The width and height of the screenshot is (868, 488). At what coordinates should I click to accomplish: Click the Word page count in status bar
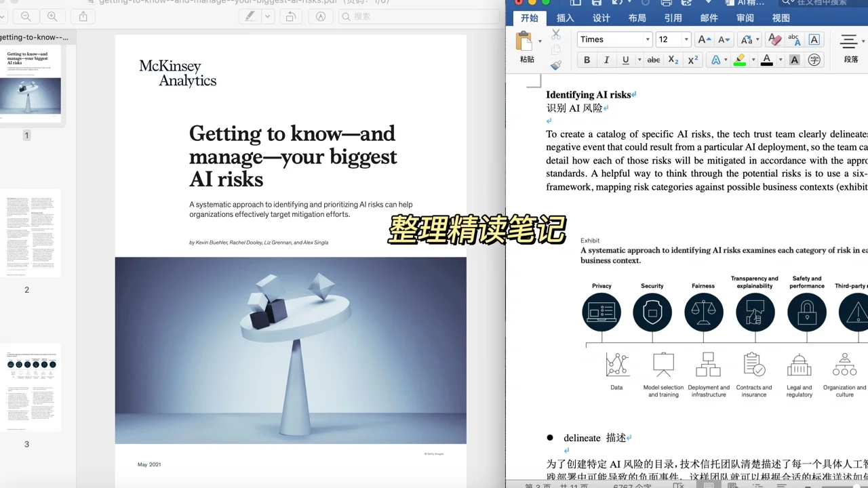(x=557, y=485)
